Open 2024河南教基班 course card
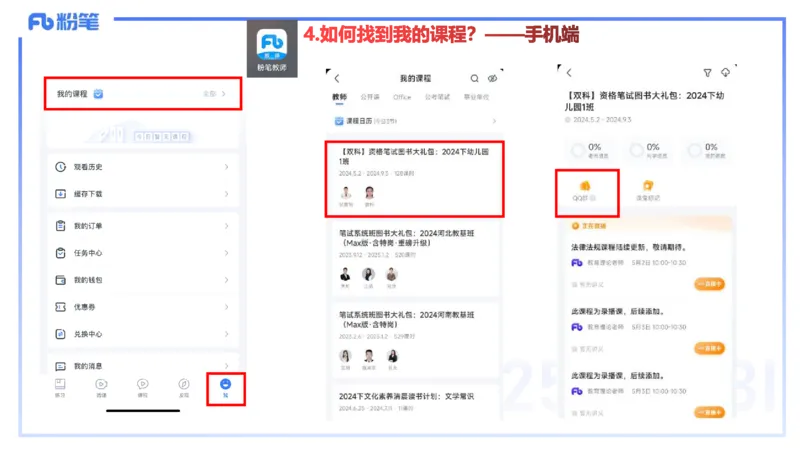This screenshot has width=800, height=450. coord(415,340)
